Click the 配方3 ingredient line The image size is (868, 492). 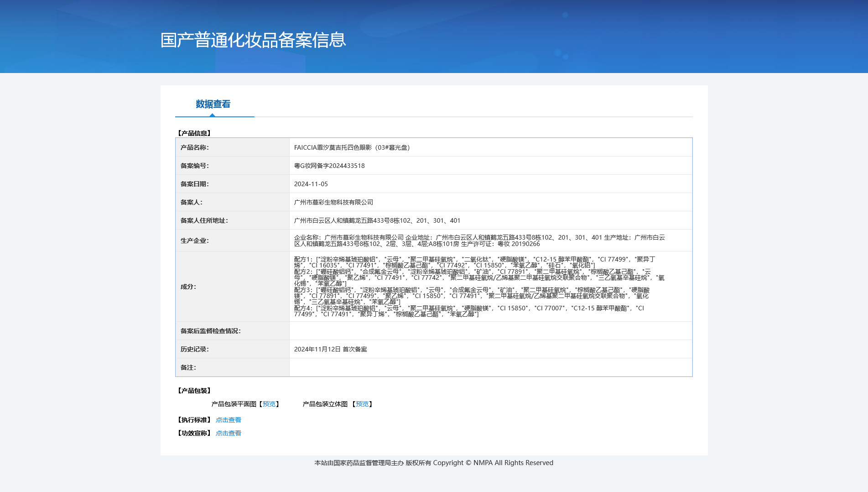[472, 296]
